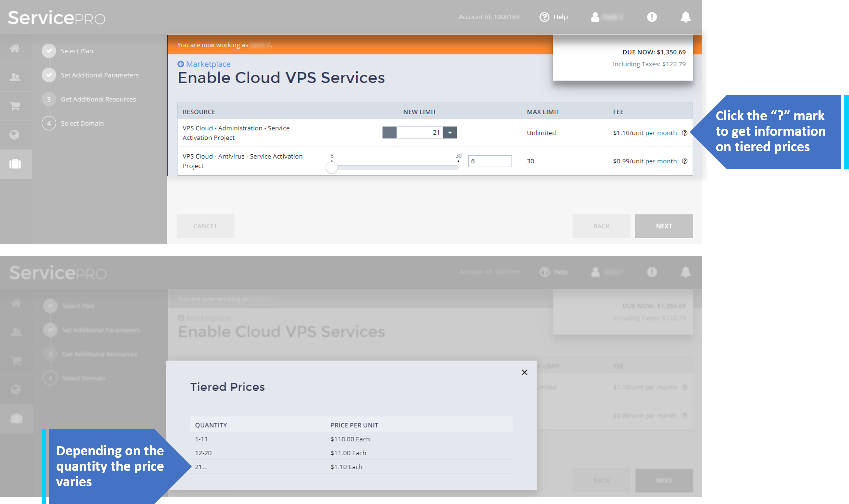Select the briefcase icon in top sidebar

point(15,164)
